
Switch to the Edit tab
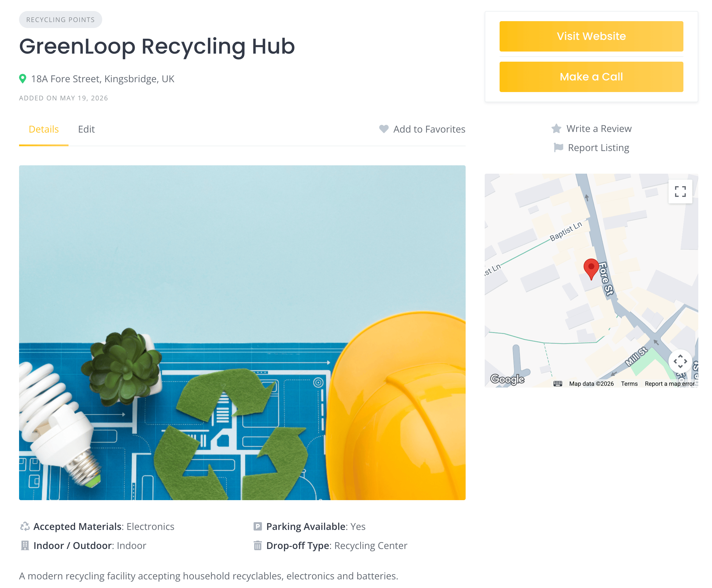(86, 129)
